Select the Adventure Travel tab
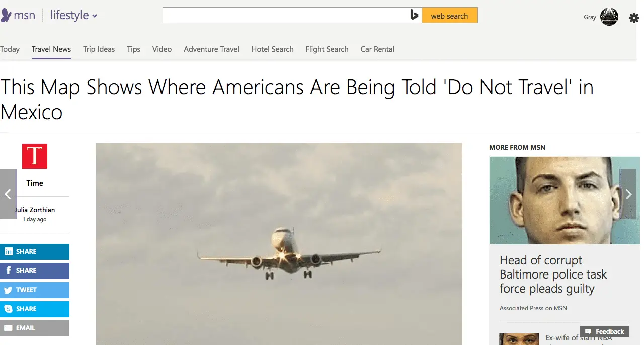Image resolution: width=644 pixels, height=345 pixels. point(211,49)
